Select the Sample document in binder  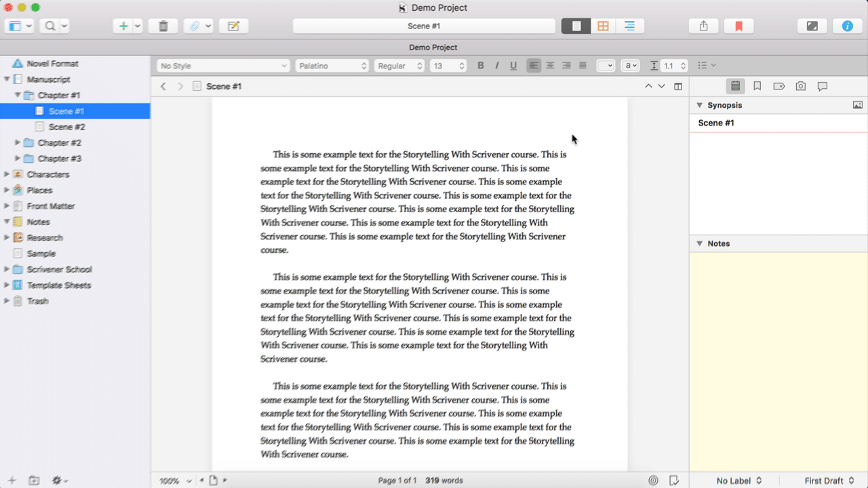pyautogui.click(x=41, y=253)
